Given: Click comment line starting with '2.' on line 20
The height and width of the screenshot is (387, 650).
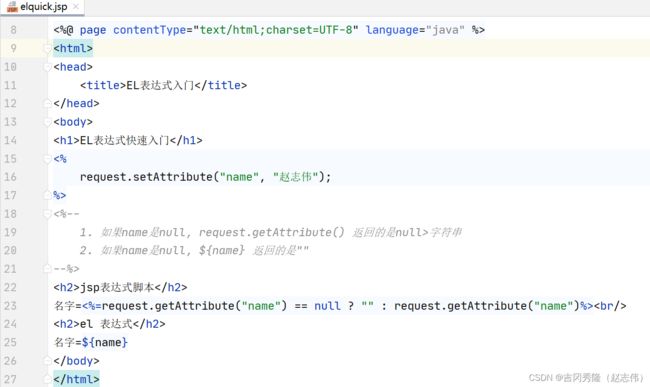Looking at the screenshot, I should (x=194, y=251).
